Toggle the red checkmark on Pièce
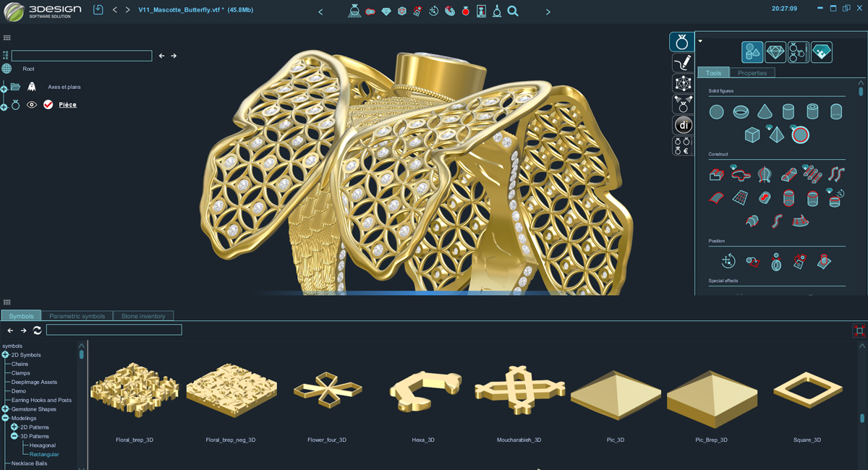 [x=48, y=105]
